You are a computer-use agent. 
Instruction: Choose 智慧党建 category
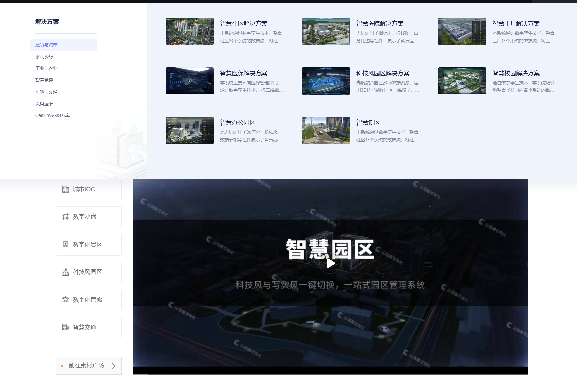click(44, 80)
